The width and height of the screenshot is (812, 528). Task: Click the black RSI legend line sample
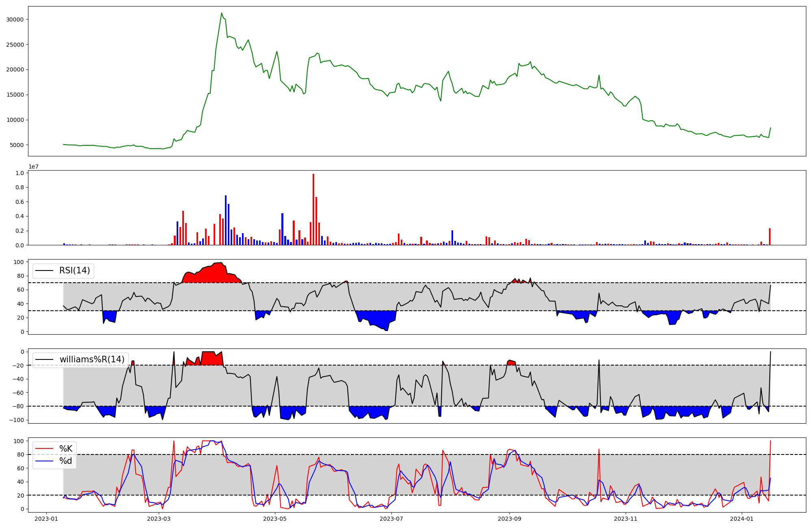44,270
